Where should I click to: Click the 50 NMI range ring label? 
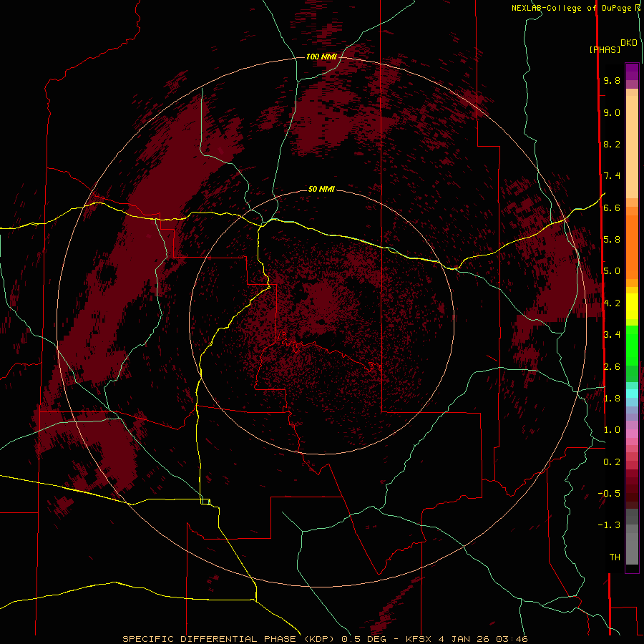click(321, 189)
